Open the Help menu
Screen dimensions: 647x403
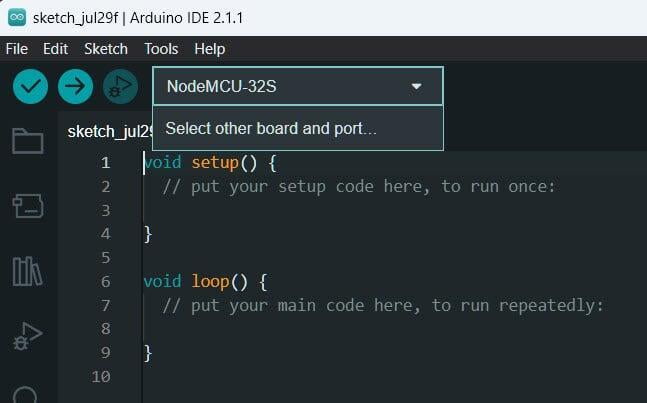(210, 49)
